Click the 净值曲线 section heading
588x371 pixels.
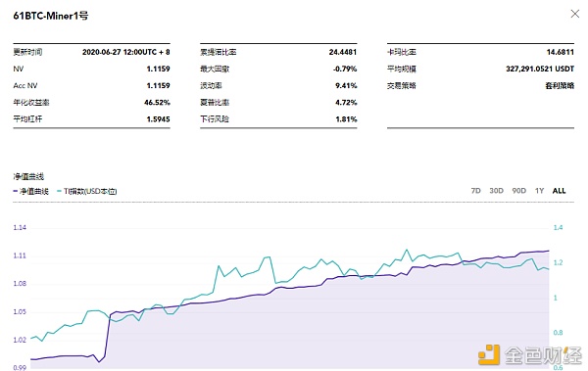pyautogui.click(x=28, y=176)
